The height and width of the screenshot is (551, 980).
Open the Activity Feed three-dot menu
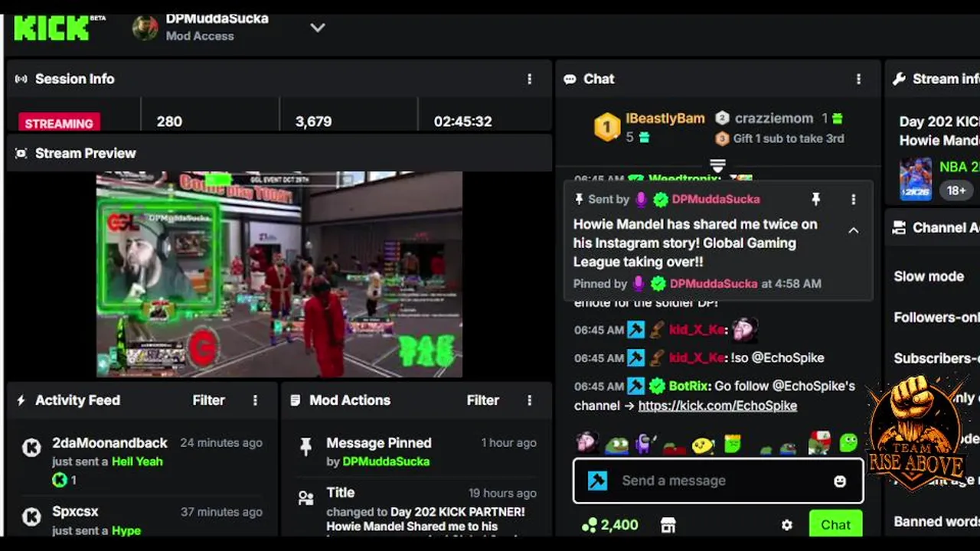(255, 400)
